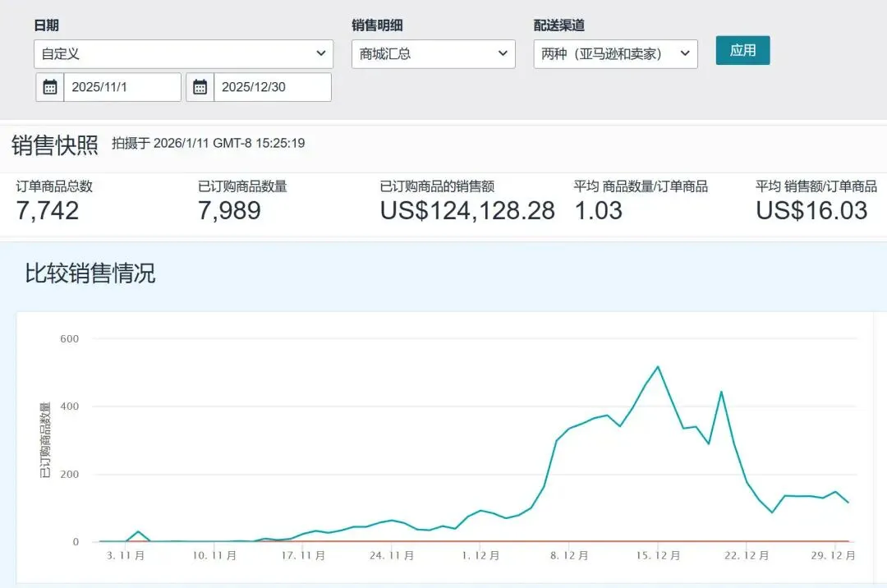The height and width of the screenshot is (588, 887).
Task: Open the 商城汇总 sales breakdown dropdown
Action: (434, 53)
